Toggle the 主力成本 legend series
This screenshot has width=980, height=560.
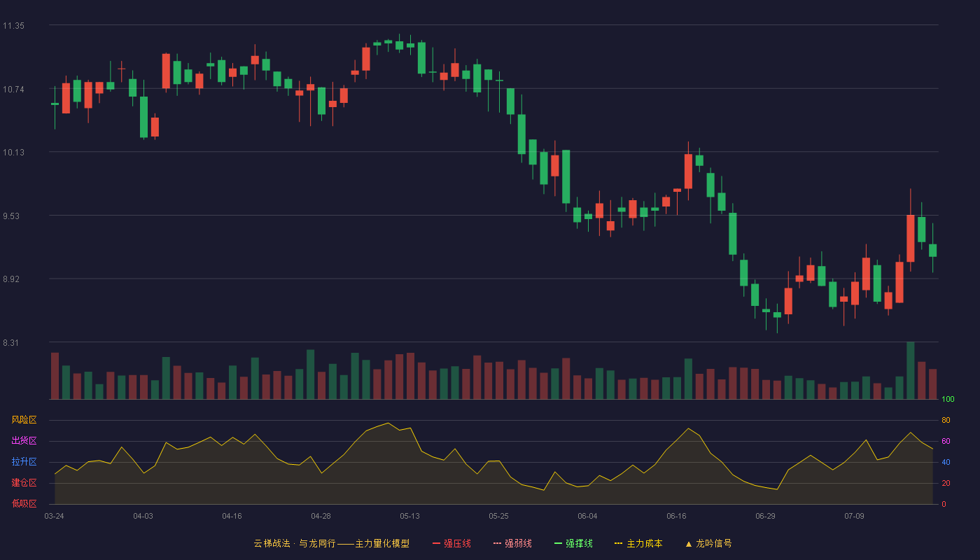point(638,543)
